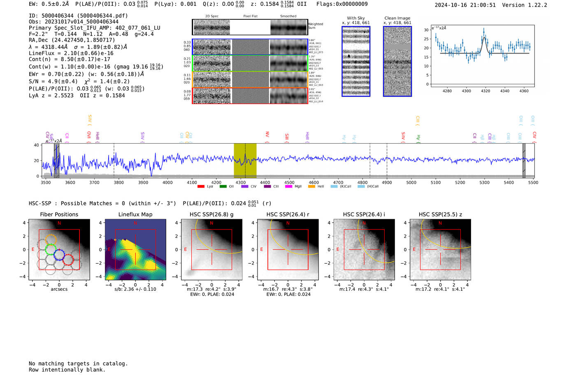
Task: Click the hatched gray band near 3540Å
Action: (56, 161)
